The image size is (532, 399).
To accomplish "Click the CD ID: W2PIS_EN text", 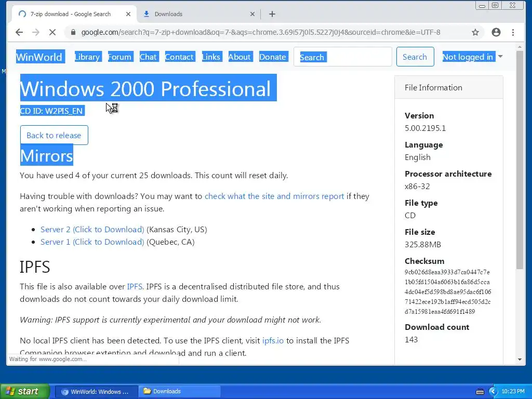I will click(52, 111).
